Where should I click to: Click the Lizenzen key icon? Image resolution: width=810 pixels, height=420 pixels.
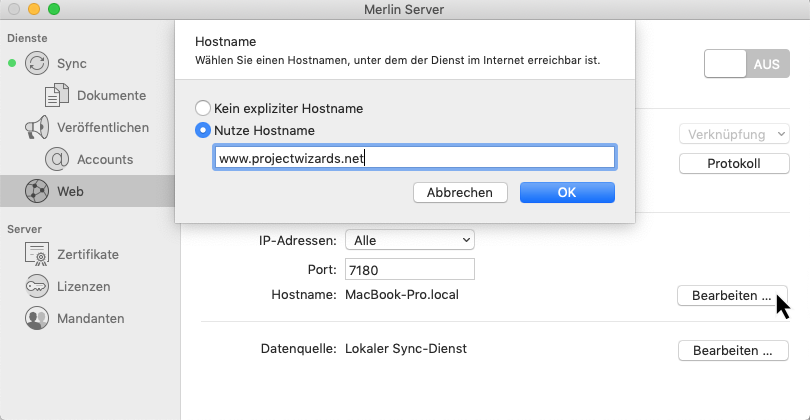tap(37, 286)
